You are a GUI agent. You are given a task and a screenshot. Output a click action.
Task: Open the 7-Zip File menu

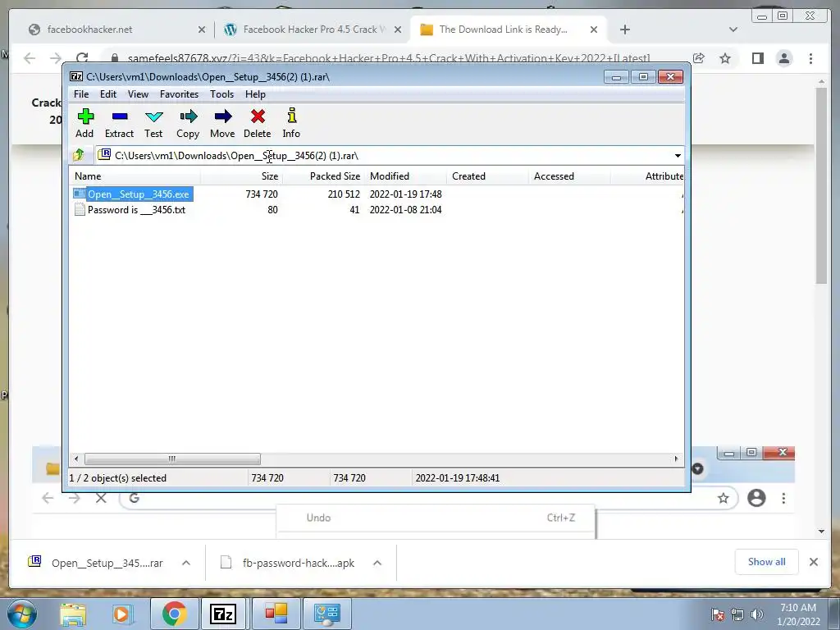click(81, 94)
